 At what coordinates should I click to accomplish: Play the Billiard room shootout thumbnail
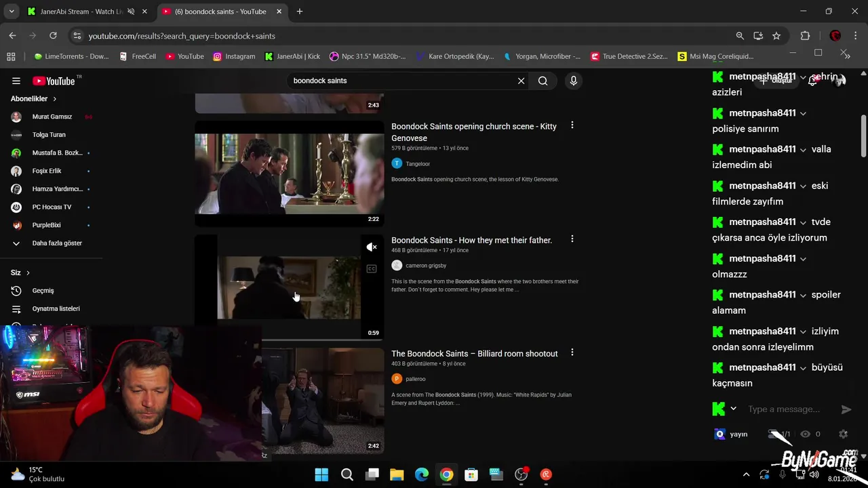coord(323,401)
